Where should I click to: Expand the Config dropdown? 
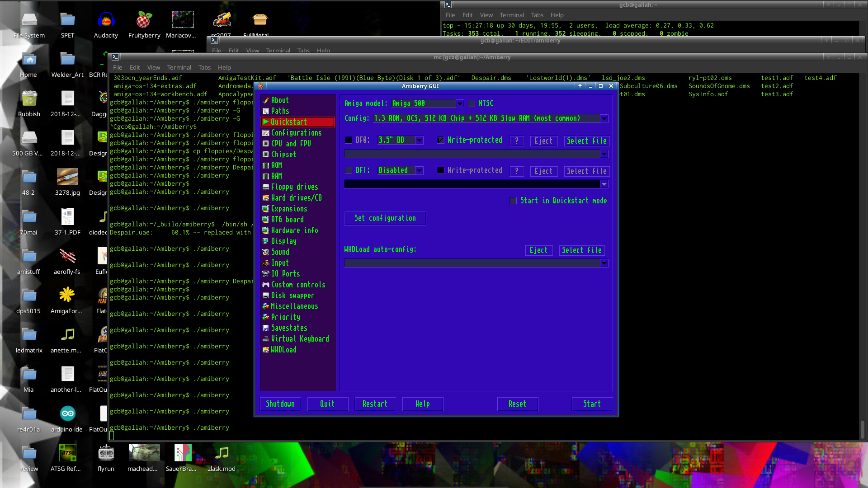tap(604, 119)
